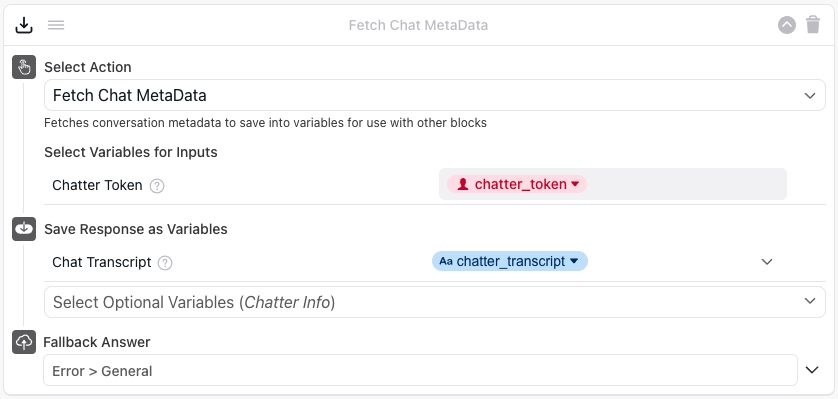This screenshot has width=838, height=399.
Task: Click the Select Variables for Inputs label
Action: click(131, 152)
